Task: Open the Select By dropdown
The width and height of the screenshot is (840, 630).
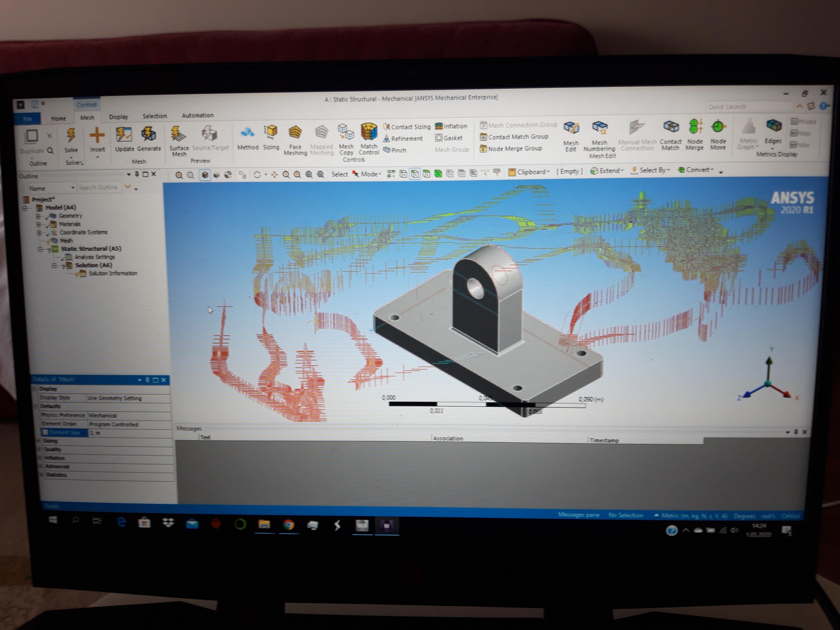Action: point(650,170)
